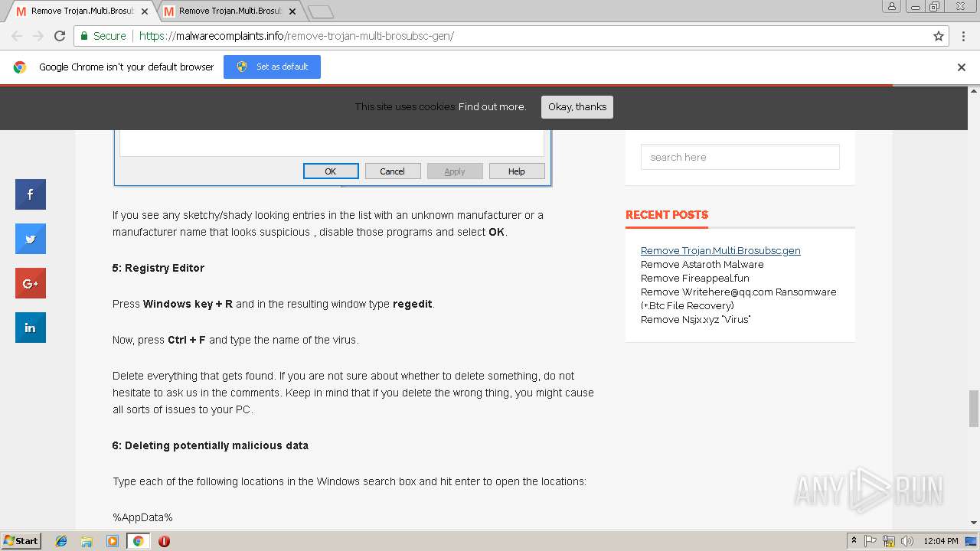
Task: Reload the page with refresh icon
Action: pyautogui.click(x=60, y=36)
